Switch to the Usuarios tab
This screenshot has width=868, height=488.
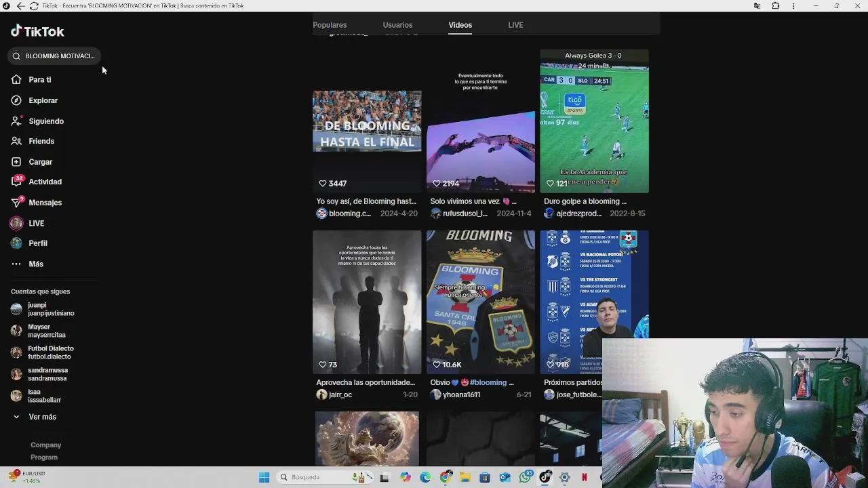[397, 25]
